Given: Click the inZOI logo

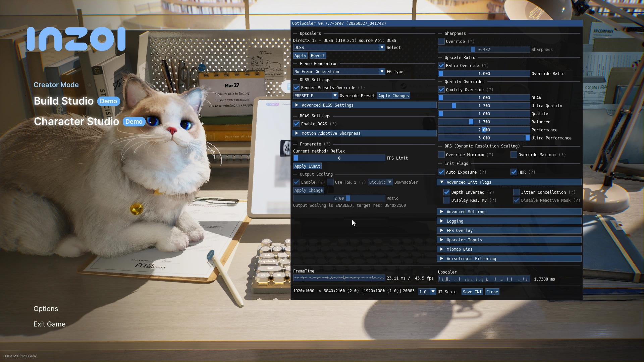Looking at the screenshot, I should click(76, 39).
